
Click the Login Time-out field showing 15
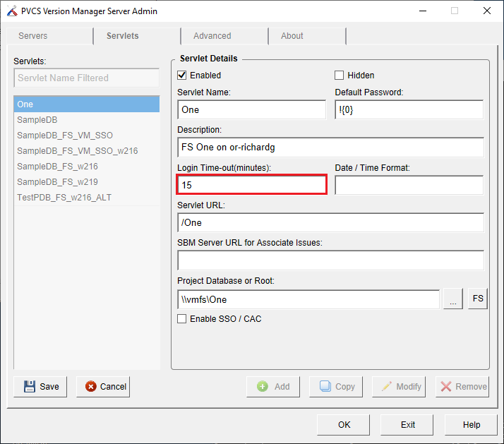(x=252, y=185)
